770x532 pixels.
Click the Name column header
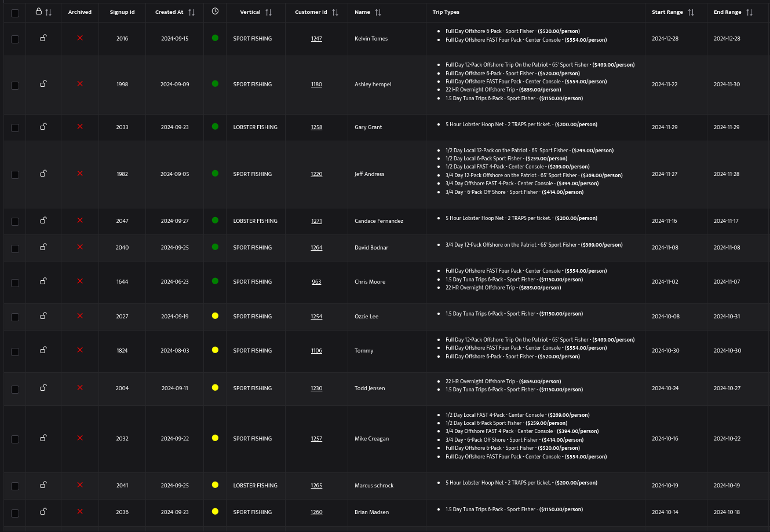click(x=362, y=12)
